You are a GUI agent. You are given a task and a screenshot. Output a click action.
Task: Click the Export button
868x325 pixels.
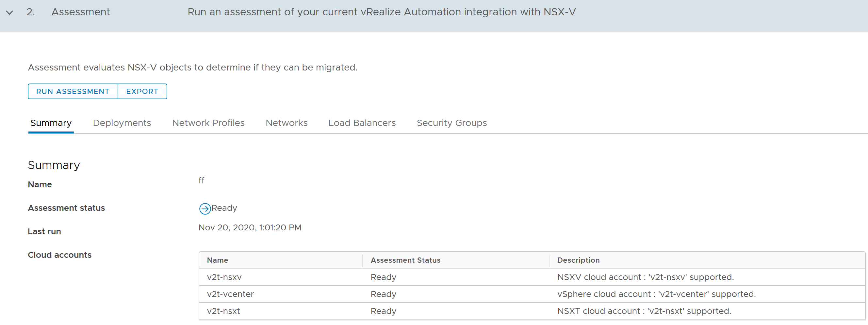point(142,91)
